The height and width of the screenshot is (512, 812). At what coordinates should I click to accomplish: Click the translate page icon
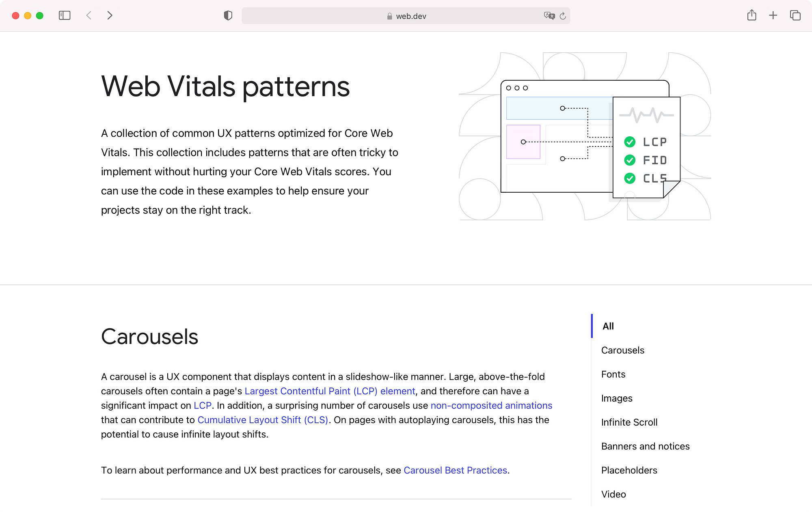point(549,16)
